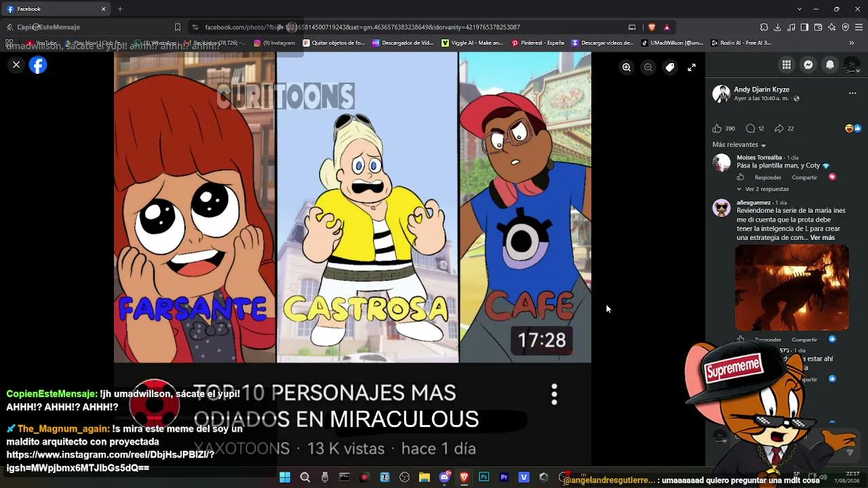Image resolution: width=868 pixels, height=488 pixels.
Task: Like Moises Torrealba's comment
Action: 741,178
